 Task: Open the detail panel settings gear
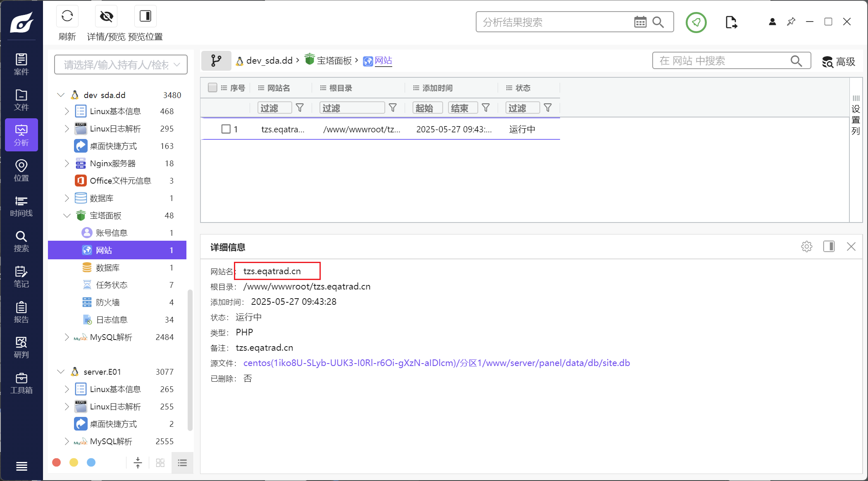[806, 247]
